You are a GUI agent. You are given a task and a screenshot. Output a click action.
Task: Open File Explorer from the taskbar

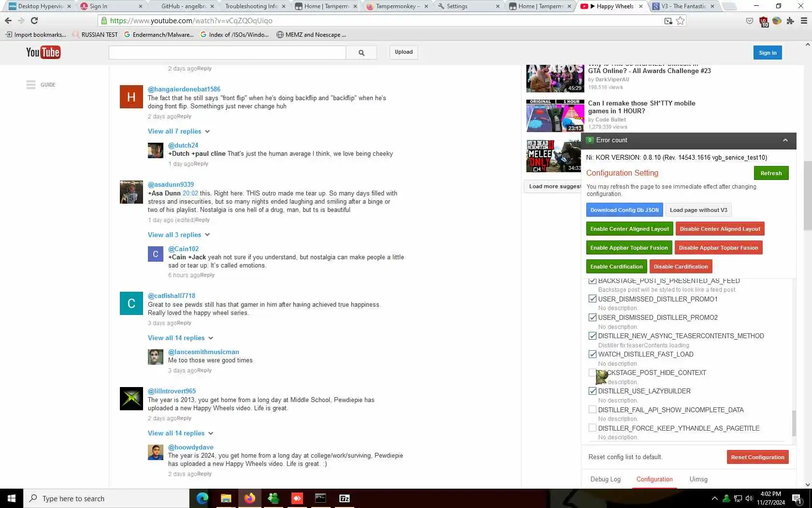click(226, 498)
